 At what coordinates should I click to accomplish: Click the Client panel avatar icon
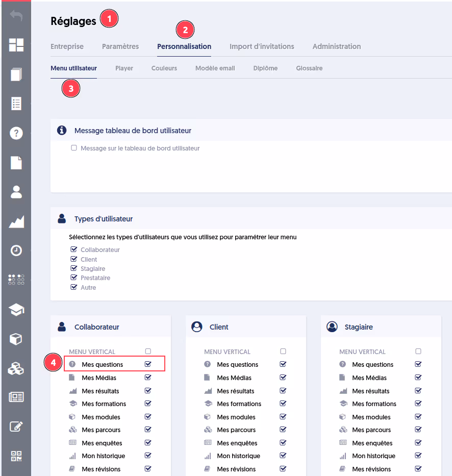click(197, 327)
